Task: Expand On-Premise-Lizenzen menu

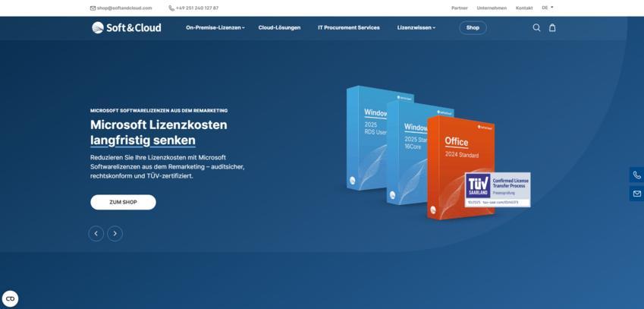Action: pos(215,27)
